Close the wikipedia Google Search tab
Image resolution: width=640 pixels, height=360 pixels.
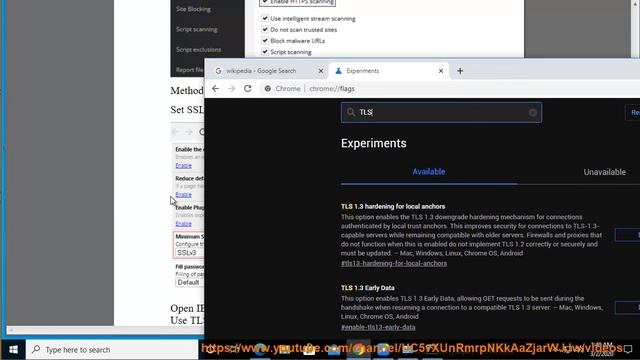coord(321,71)
